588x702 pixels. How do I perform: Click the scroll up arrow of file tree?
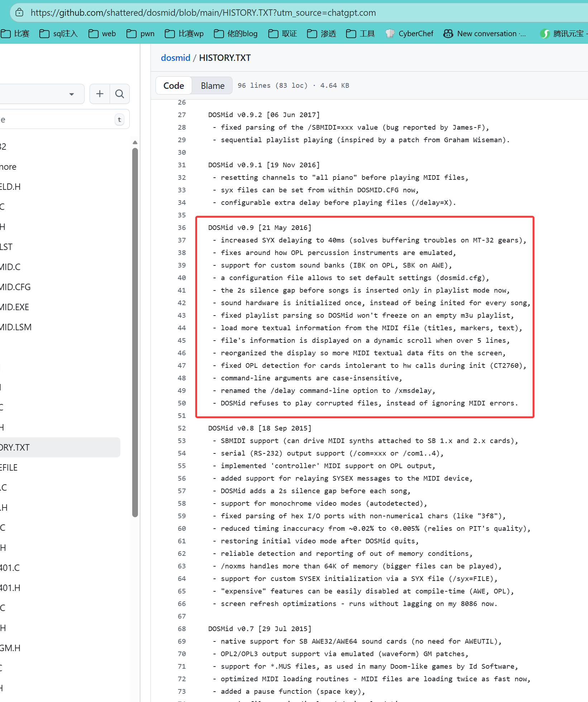coord(135,142)
